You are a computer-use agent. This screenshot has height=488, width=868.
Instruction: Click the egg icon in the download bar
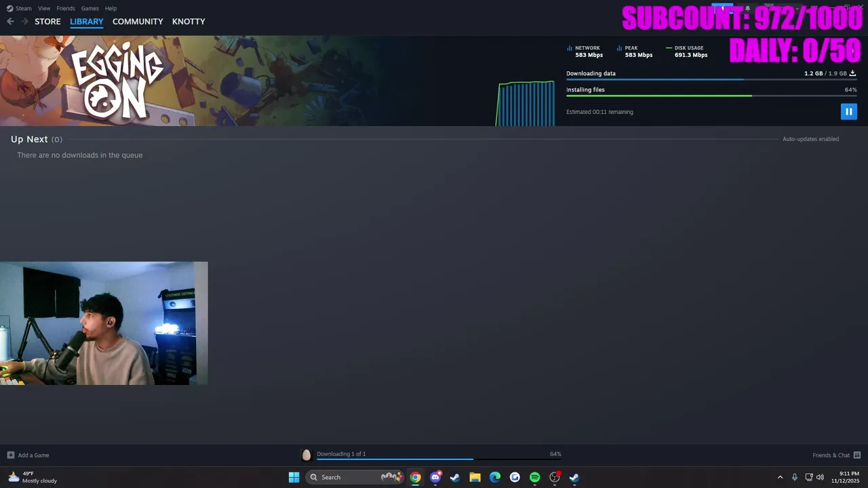[306, 455]
